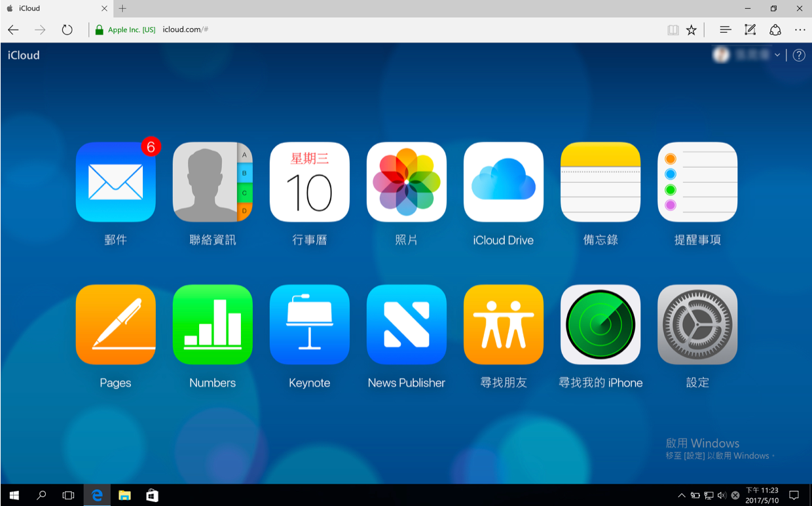Viewport: 812px width, 506px height.
Task: Refresh the page
Action: (x=67, y=29)
